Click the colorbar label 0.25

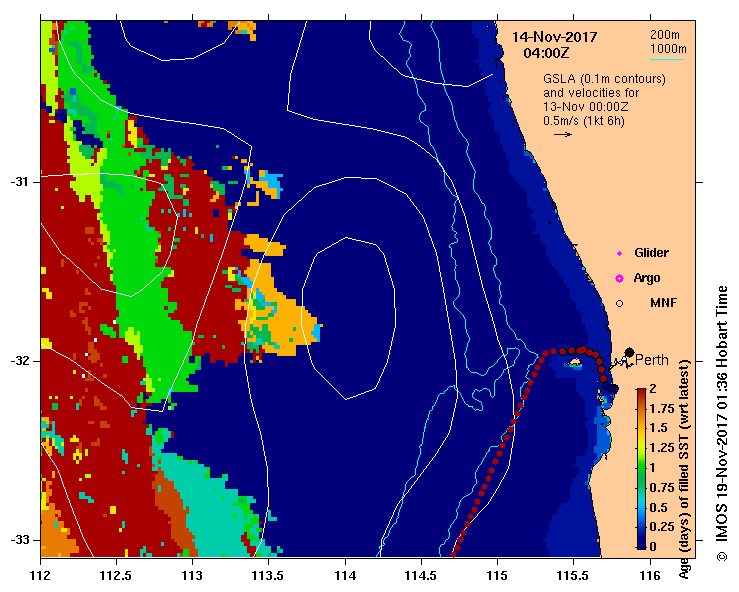tap(662, 527)
